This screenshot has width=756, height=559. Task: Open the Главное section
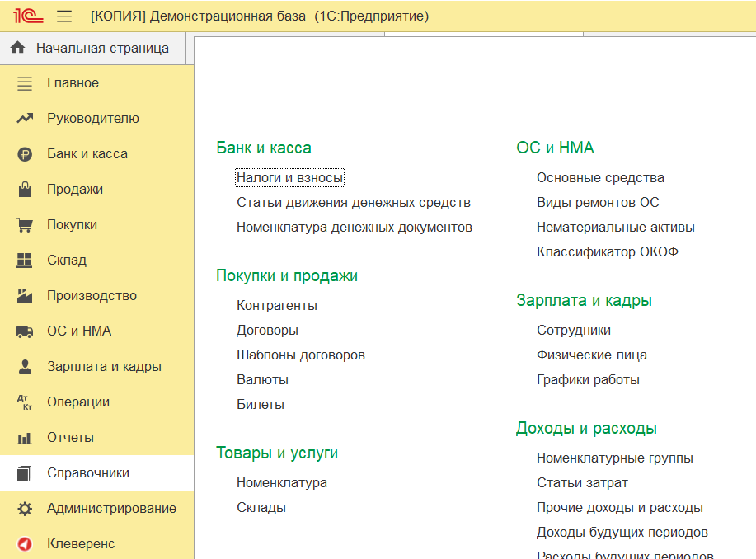[x=73, y=83]
